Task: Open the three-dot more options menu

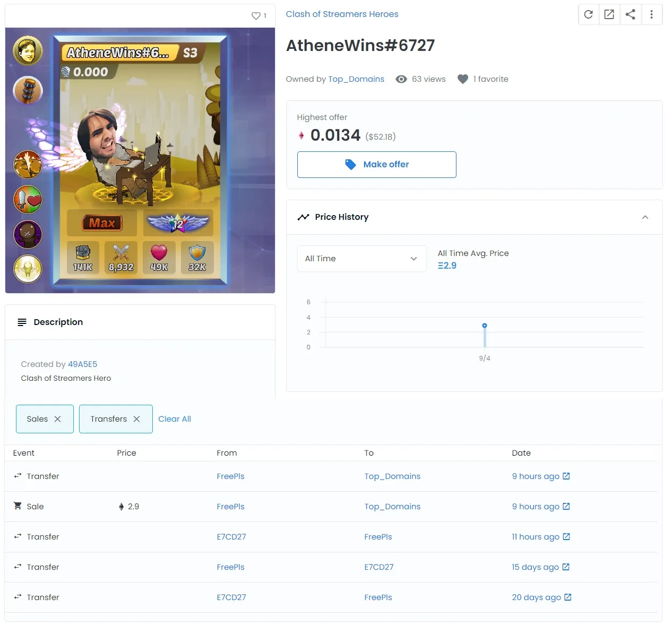Action: pyautogui.click(x=651, y=14)
